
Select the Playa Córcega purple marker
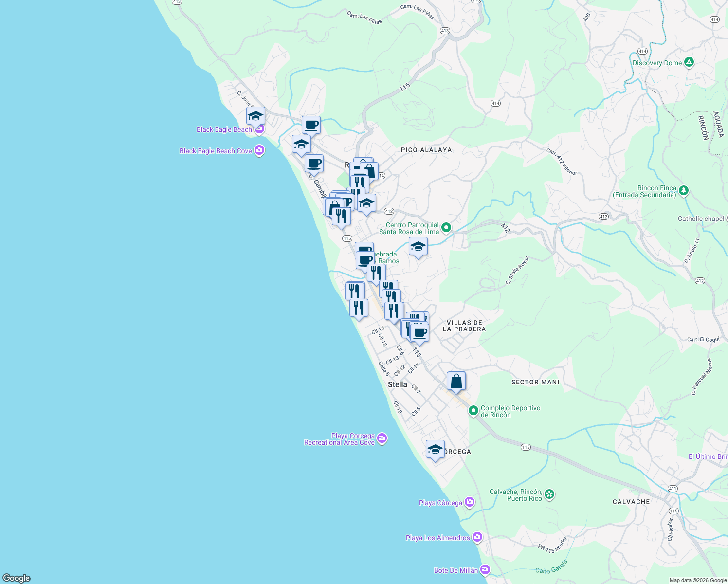469,502
